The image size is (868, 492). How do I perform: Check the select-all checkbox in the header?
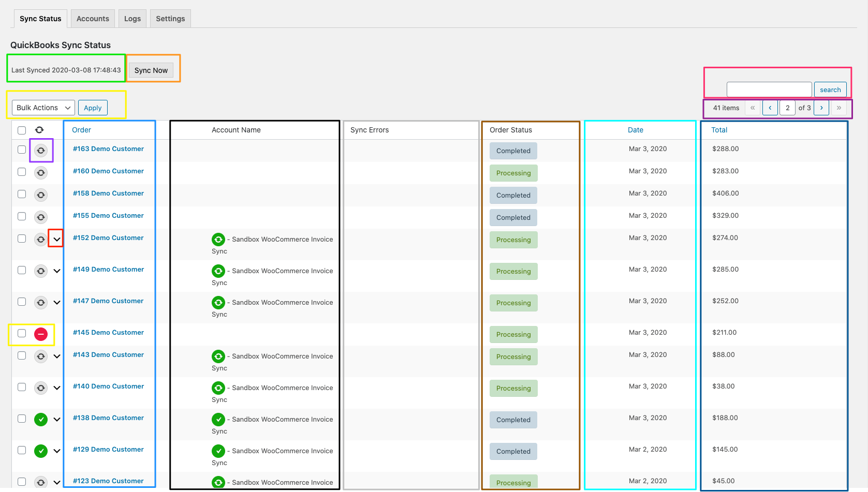tap(21, 130)
